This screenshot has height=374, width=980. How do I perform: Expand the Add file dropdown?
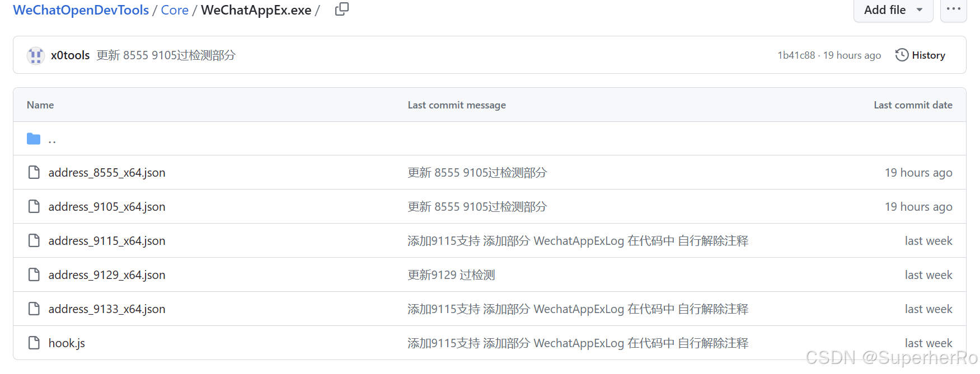coord(893,10)
